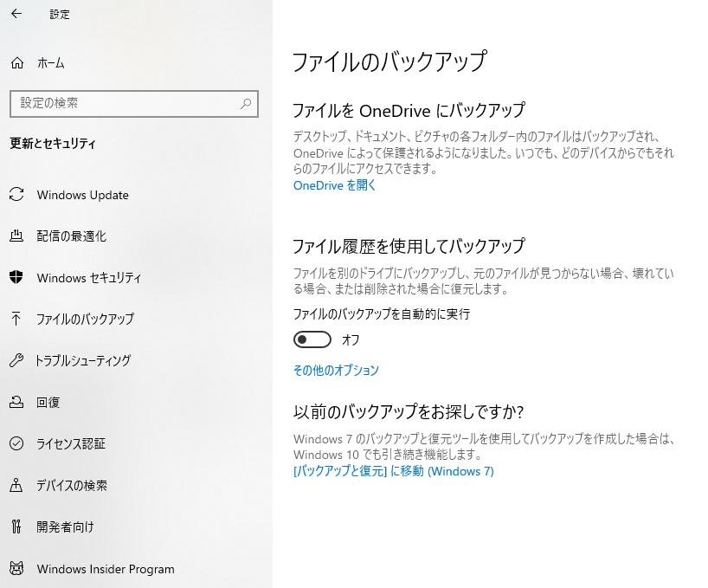708x588 pixels.
Task: Click the OneDrive を開く link
Action: [x=334, y=185]
